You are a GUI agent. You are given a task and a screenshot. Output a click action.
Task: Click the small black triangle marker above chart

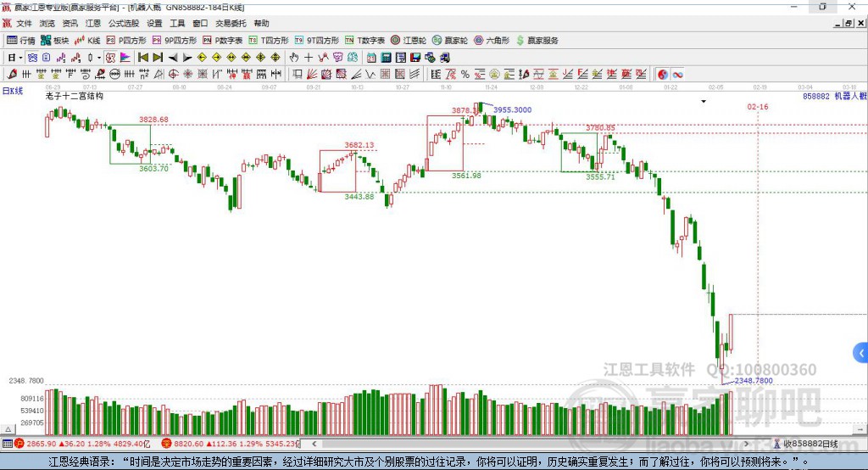pyautogui.click(x=704, y=102)
